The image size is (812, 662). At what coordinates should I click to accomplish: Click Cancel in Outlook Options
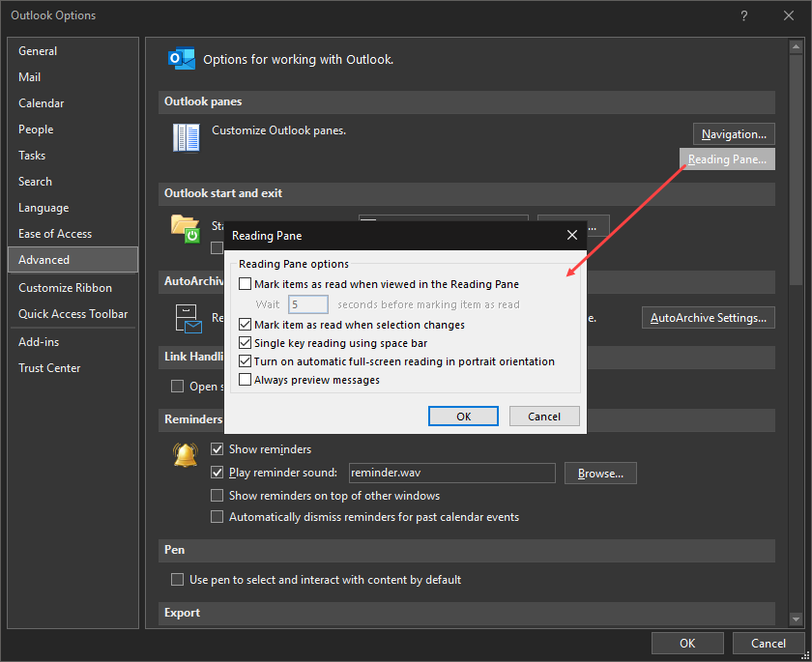[x=768, y=644]
